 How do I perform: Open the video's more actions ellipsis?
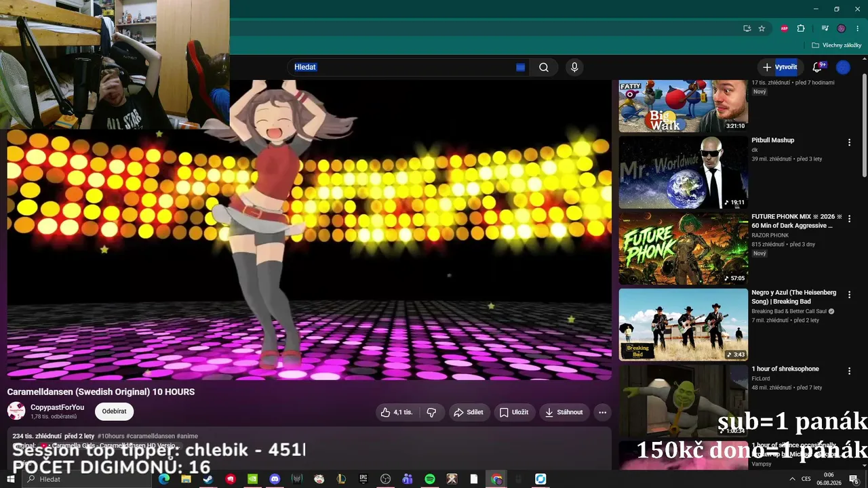tap(602, 412)
